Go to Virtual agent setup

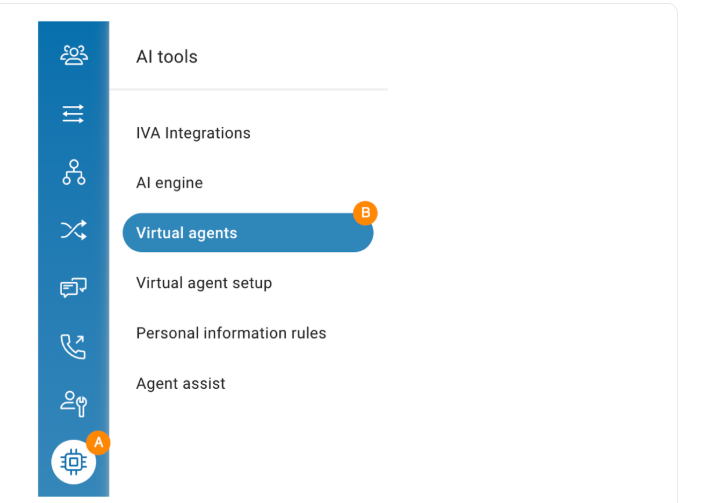pos(204,283)
